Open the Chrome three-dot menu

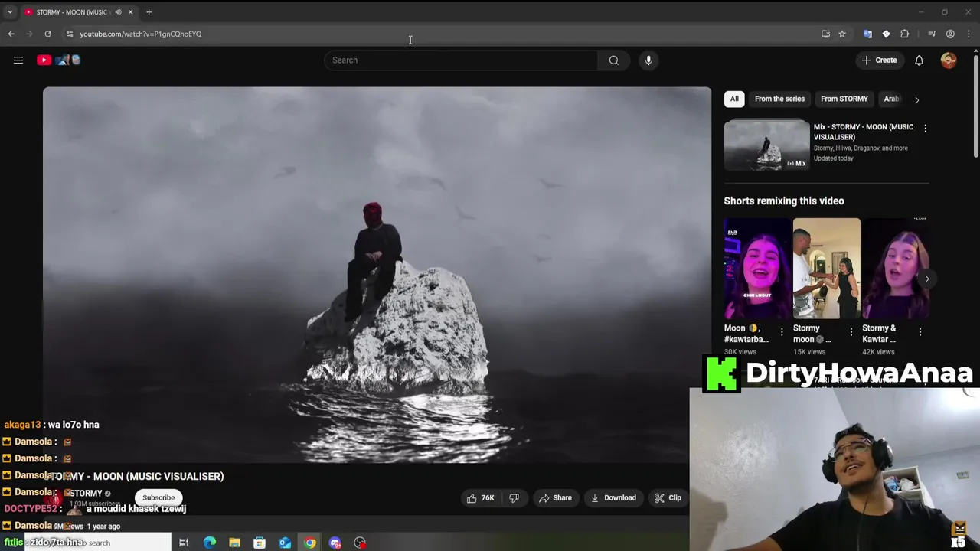click(x=969, y=34)
